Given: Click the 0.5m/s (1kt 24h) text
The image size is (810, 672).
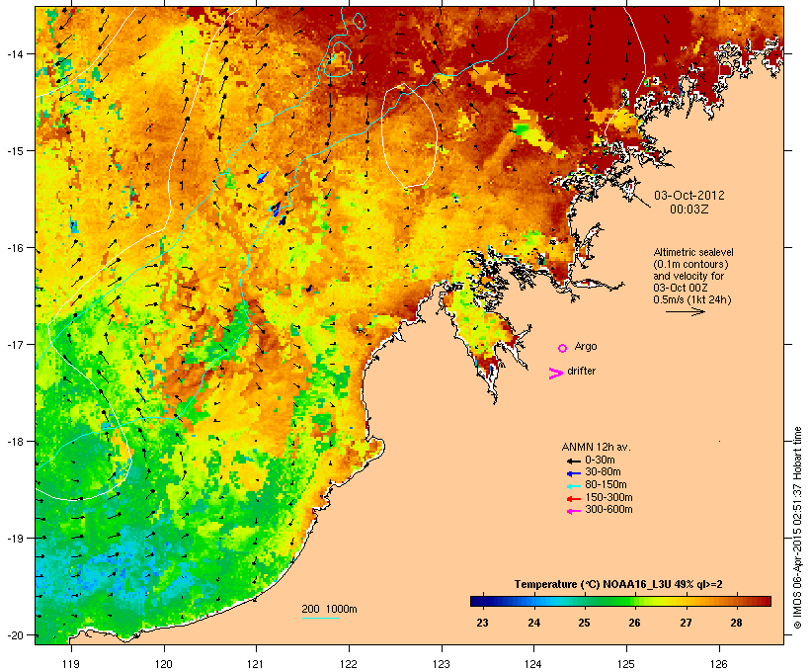Looking at the screenshot, I should tap(692, 299).
